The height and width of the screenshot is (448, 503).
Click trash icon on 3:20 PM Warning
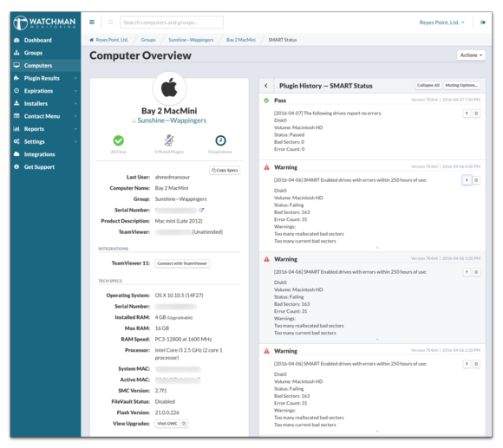coord(476,272)
